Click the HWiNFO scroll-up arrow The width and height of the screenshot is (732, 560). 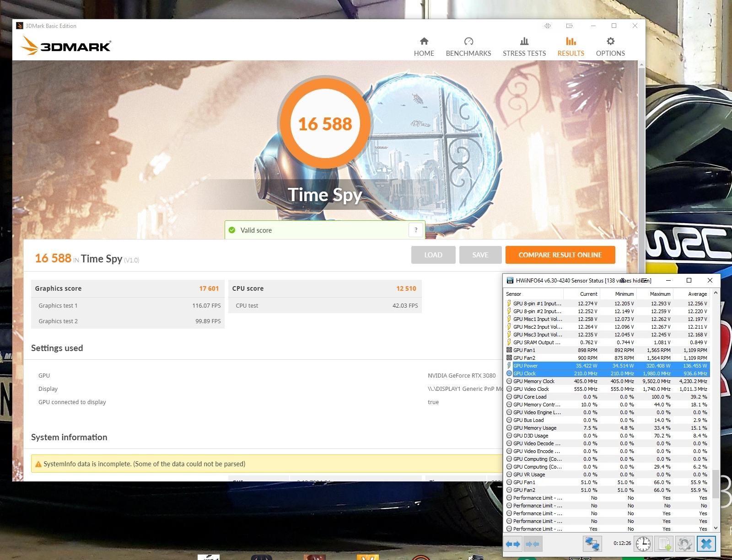[x=716, y=293]
